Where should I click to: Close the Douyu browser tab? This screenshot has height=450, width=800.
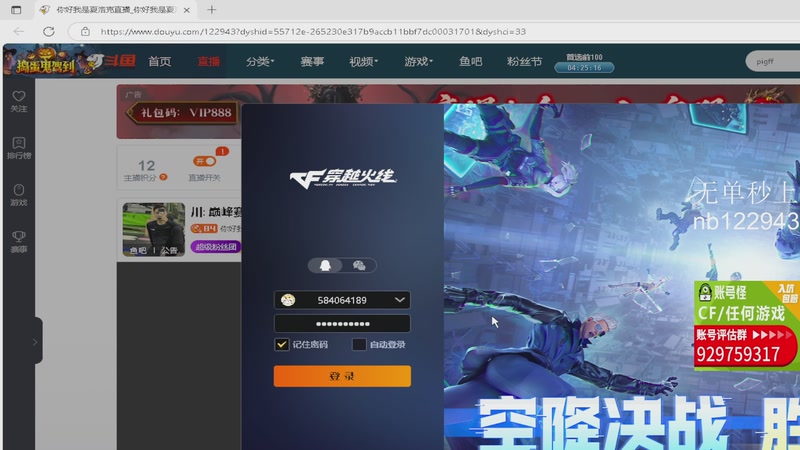[187, 10]
